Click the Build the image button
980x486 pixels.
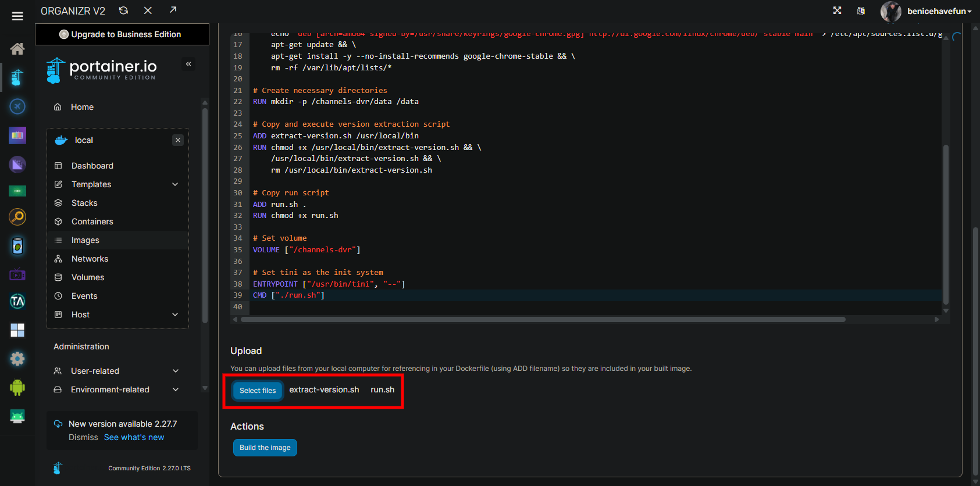(265, 448)
